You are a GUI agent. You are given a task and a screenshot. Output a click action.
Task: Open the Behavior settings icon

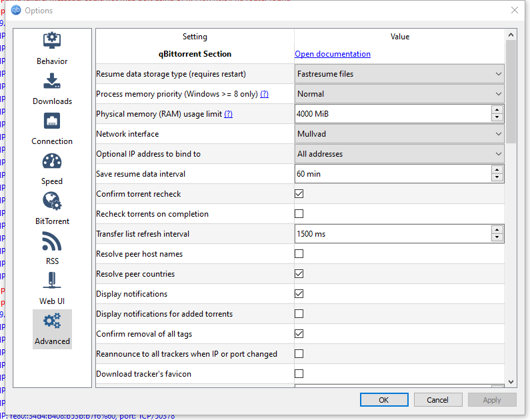coord(52,41)
